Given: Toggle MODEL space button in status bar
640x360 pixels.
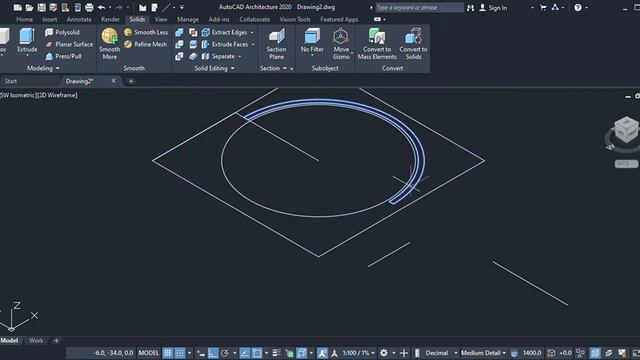Looking at the screenshot, I should (149, 353).
